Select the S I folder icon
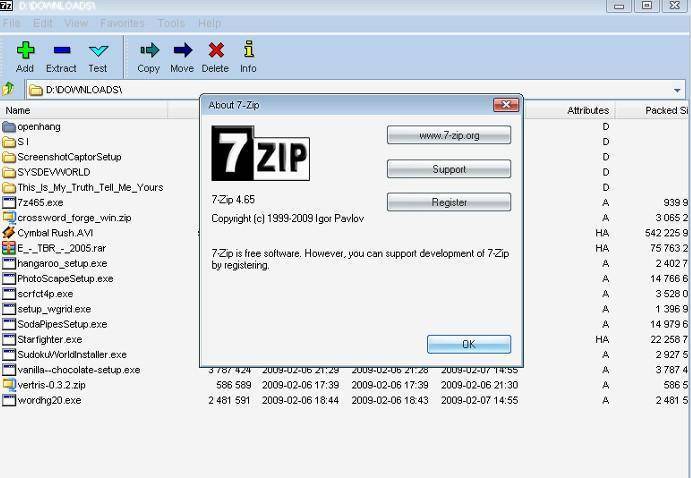Image resolution: width=691 pixels, height=478 pixels. pos(9,142)
